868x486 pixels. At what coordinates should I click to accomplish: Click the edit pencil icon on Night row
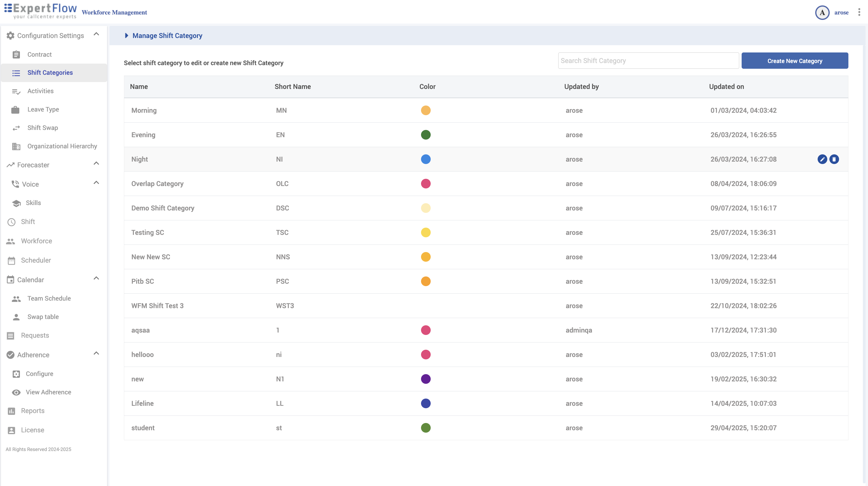click(x=822, y=159)
